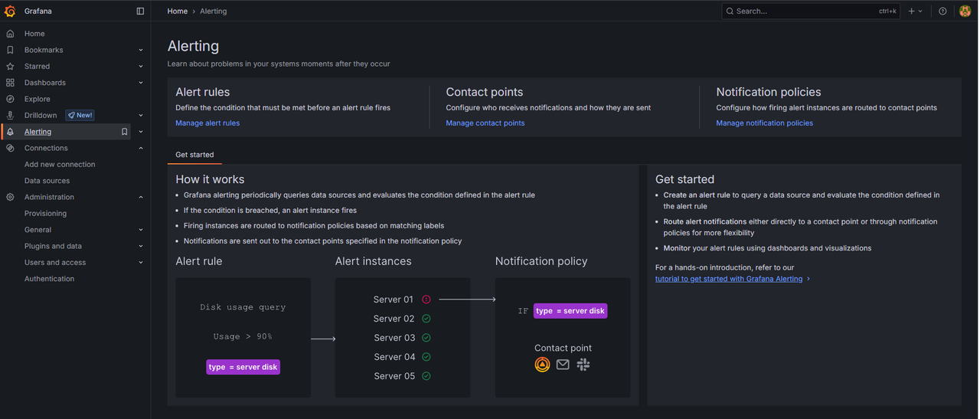Expand the Plugins and data chevron

click(x=141, y=246)
